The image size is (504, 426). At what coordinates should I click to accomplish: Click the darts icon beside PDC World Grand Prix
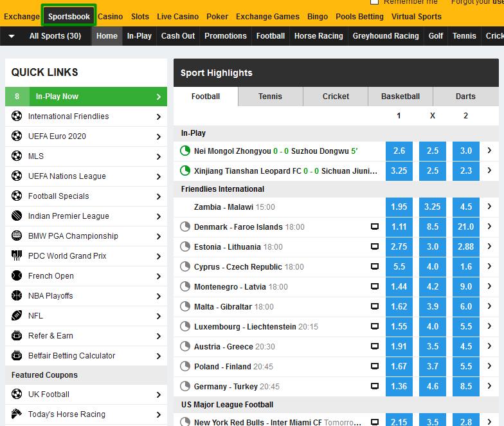tap(17, 256)
